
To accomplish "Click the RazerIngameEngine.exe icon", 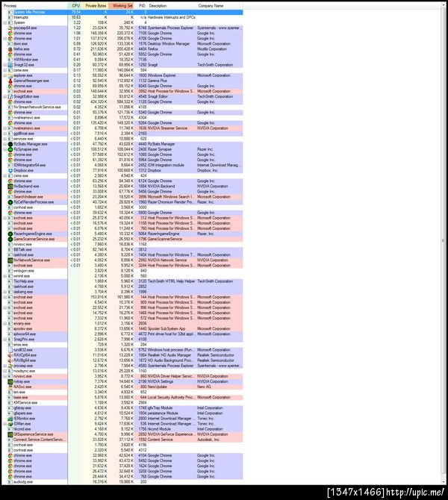I will click(10, 234).
